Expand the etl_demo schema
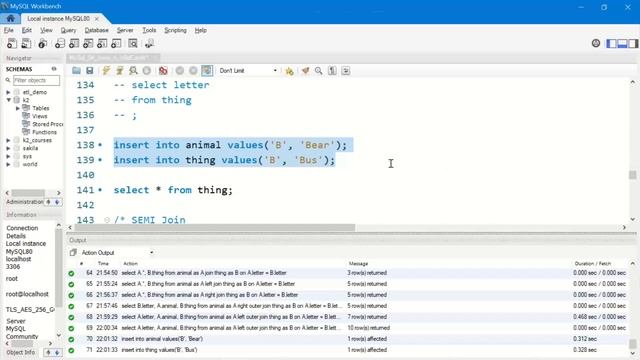The image size is (640, 360). 8,92
